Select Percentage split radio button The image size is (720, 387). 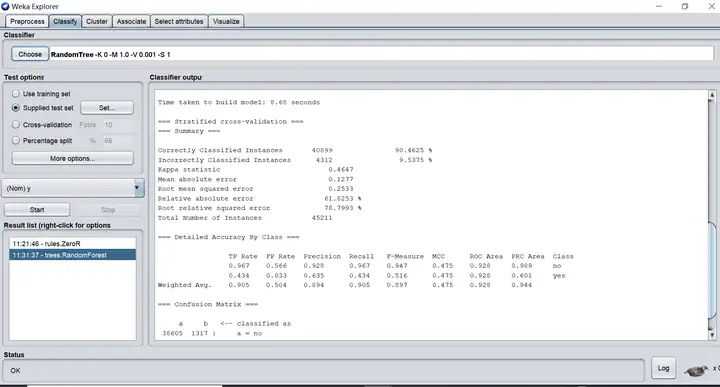(x=16, y=140)
